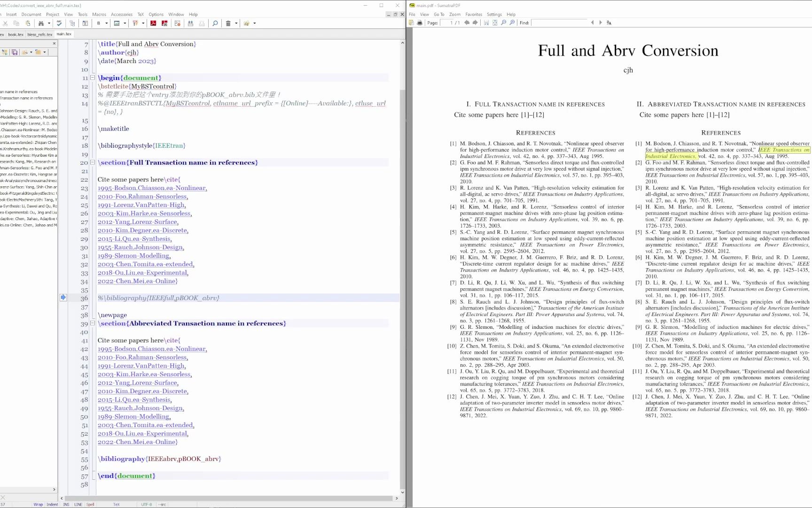Viewport: 812px width, 508px height.
Task: Click the Find input field in SumatraPDF
Action: pos(559,23)
